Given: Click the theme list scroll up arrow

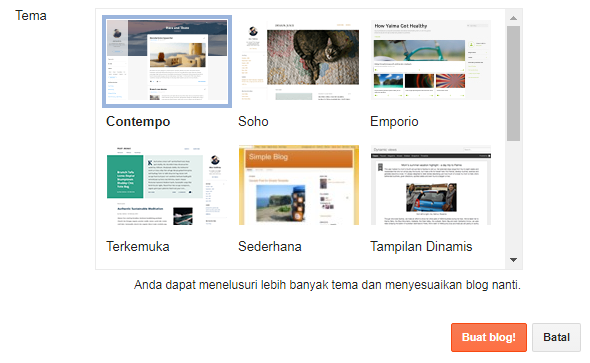Looking at the screenshot, I should pos(513,18).
